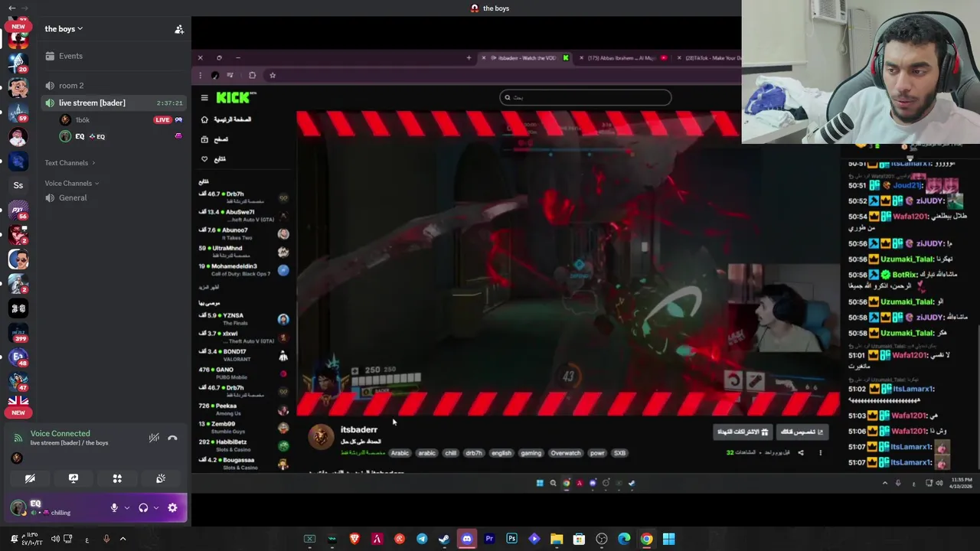Mute the Discord microphone
This screenshot has width=980, height=551.
click(114, 507)
